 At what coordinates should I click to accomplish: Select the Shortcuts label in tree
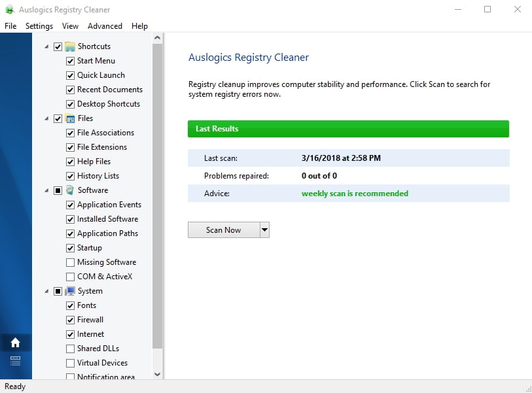[x=94, y=46]
